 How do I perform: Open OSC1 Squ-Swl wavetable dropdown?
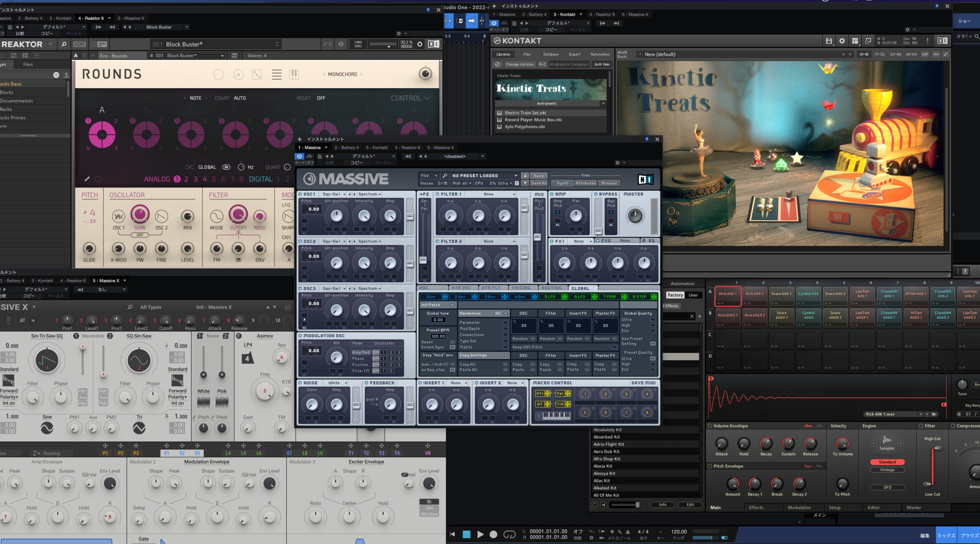pyautogui.click(x=334, y=194)
